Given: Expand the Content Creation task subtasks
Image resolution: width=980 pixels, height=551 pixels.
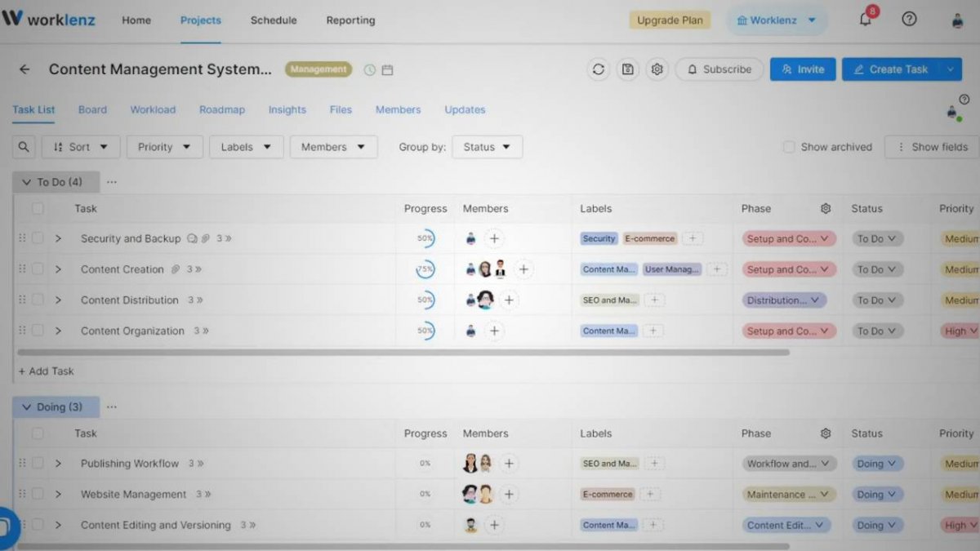Looking at the screenshot, I should point(58,269).
